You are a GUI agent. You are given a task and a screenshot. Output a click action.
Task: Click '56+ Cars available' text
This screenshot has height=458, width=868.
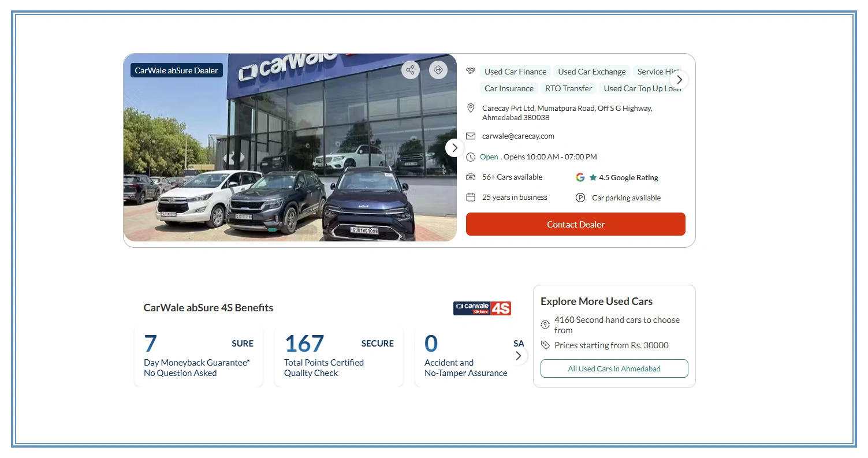[x=512, y=177]
